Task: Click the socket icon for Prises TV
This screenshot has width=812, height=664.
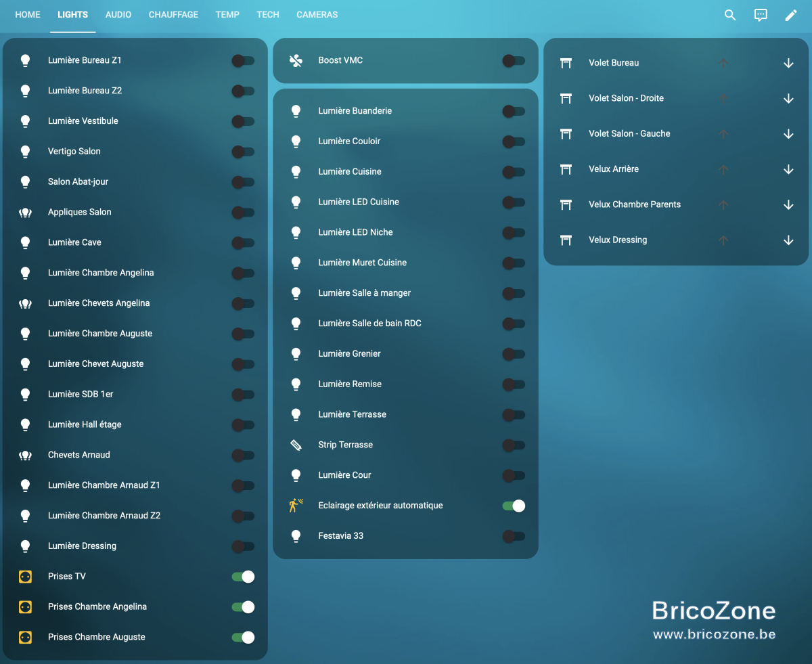Action: coord(25,577)
